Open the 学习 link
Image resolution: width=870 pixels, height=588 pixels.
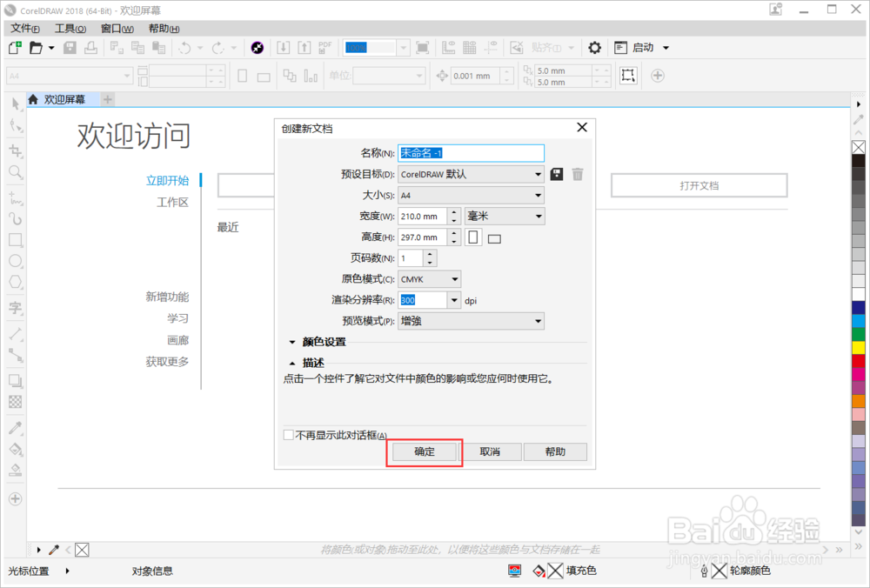[178, 318]
